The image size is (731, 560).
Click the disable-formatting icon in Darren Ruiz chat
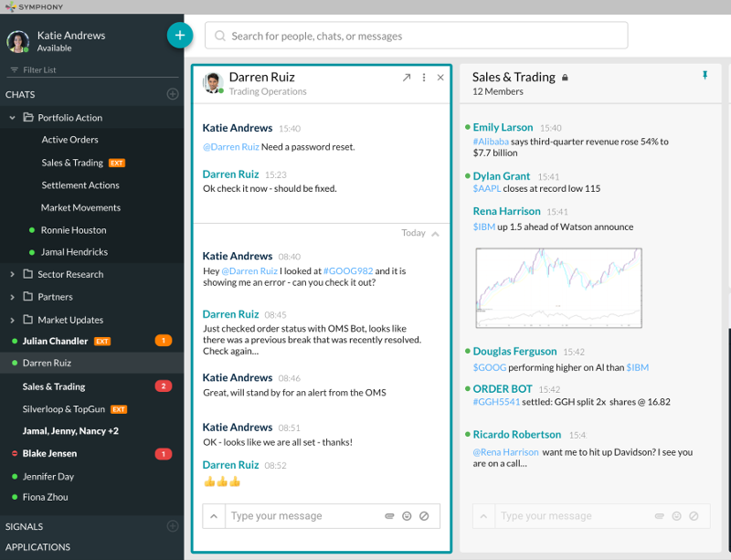click(x=424, y=516)
